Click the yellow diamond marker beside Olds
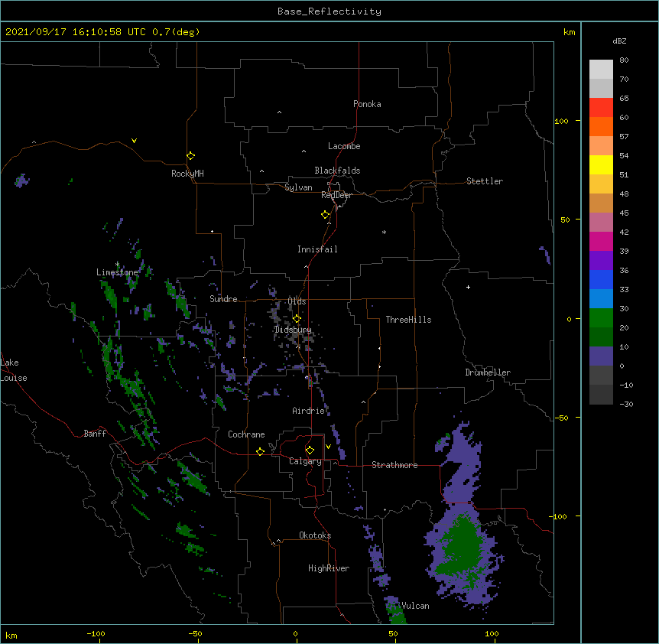Screen dimensions: 659x644 pyautogui.click(x=297, y=319)
